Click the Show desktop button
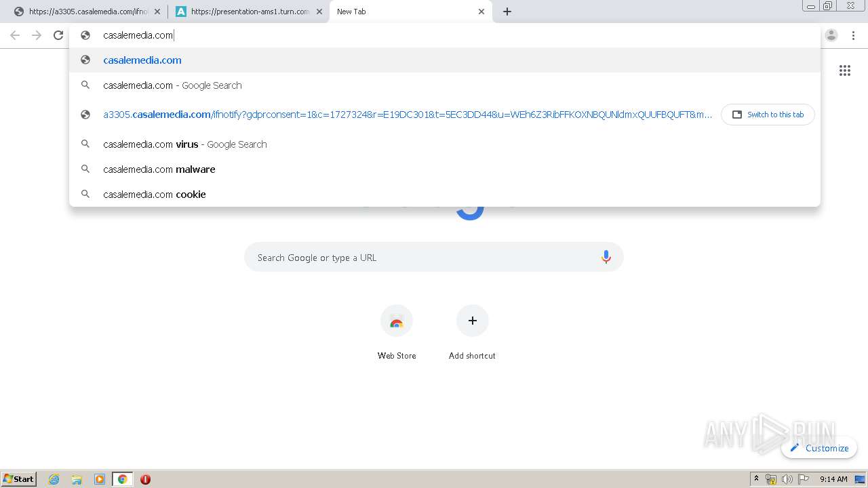This screenshot has height=488, width=868. pyautogui.click(x=860, y=479)
